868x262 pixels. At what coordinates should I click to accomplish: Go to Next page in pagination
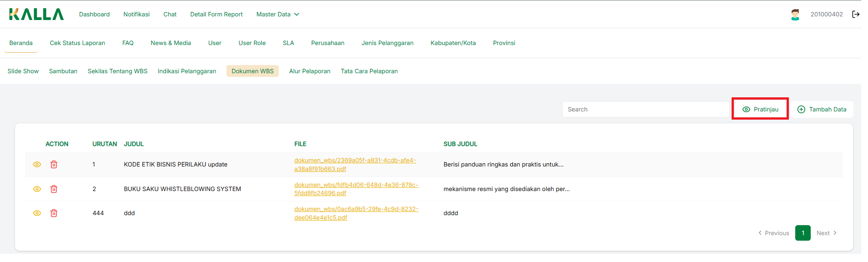click(x=826, y=233)
